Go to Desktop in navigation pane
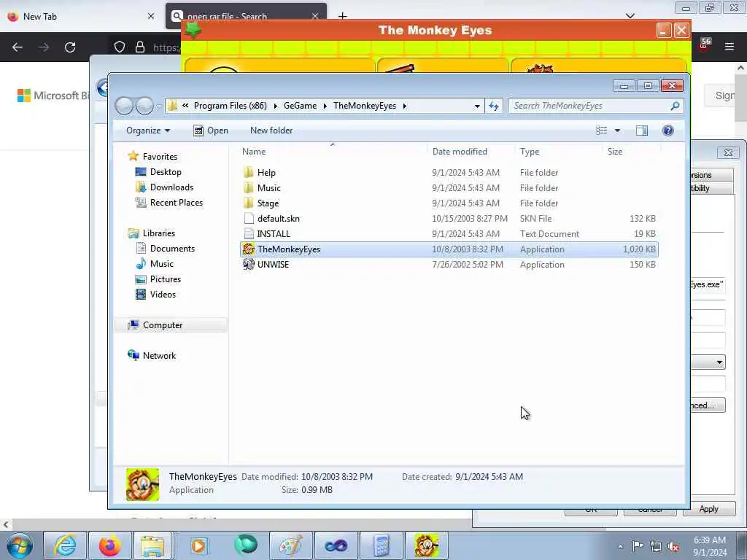Viewport: 747px width, 560px height. pyautogui.click(x=166, y=172)
